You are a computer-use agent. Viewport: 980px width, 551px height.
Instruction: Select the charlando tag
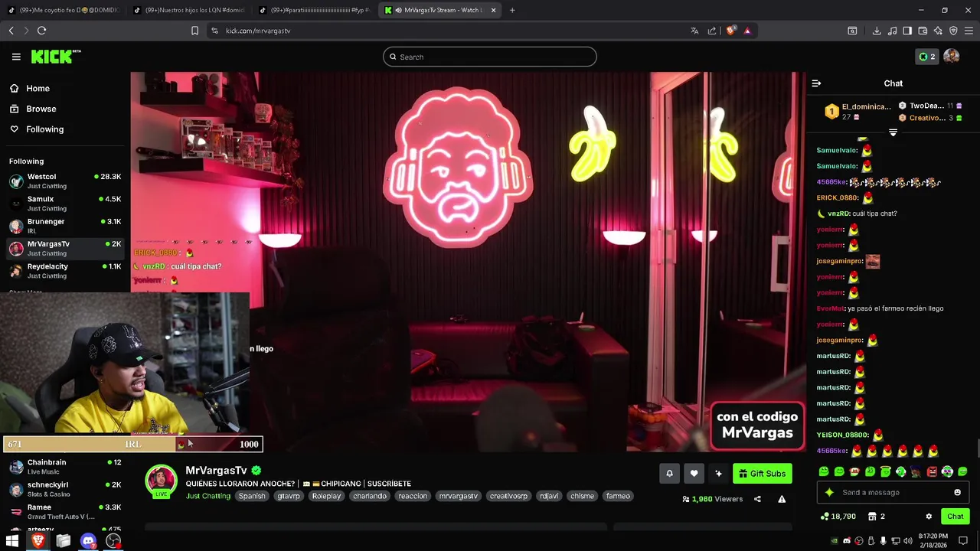coord(370,496)
